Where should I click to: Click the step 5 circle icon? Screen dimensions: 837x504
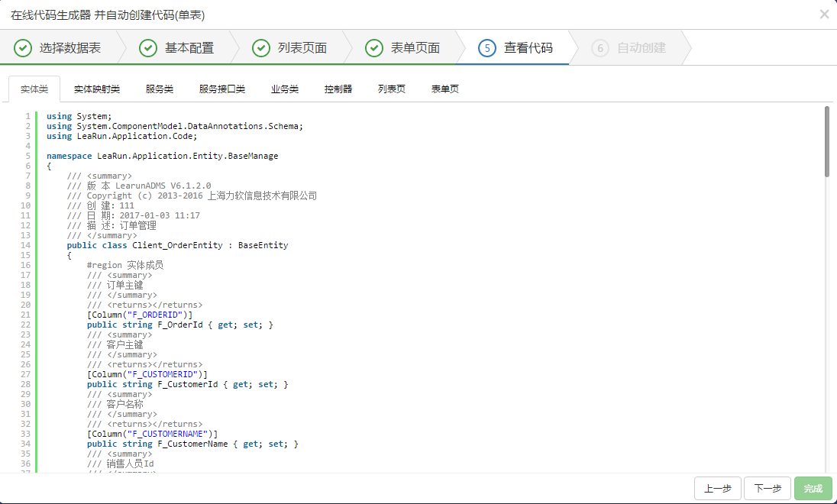pos(487,48)
